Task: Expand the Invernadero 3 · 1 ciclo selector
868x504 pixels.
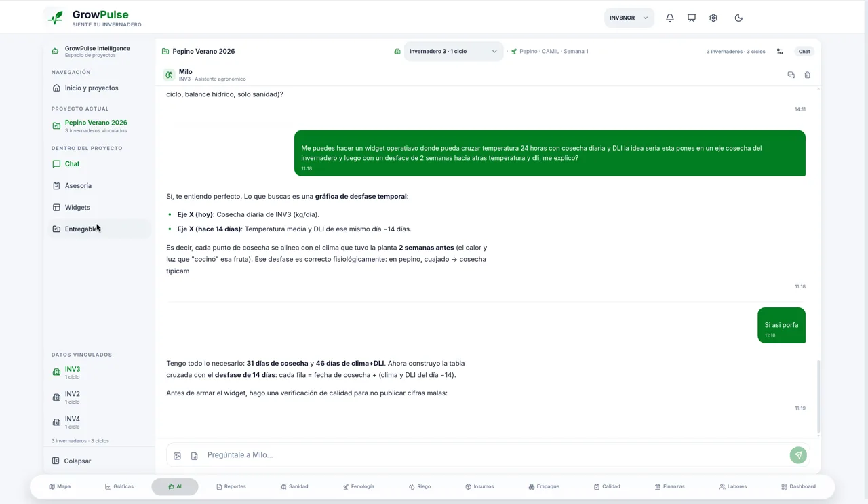Action: [x=454, y=51]
